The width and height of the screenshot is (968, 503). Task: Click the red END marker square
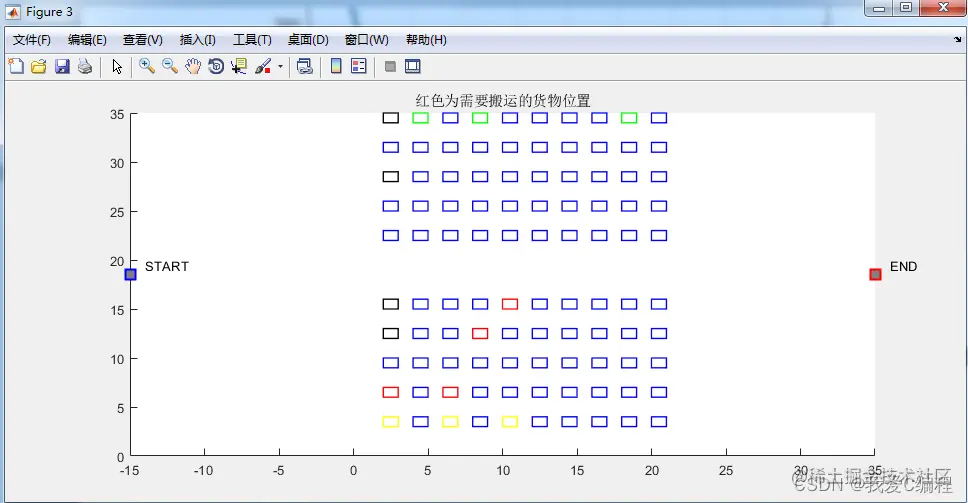(875, 274)
